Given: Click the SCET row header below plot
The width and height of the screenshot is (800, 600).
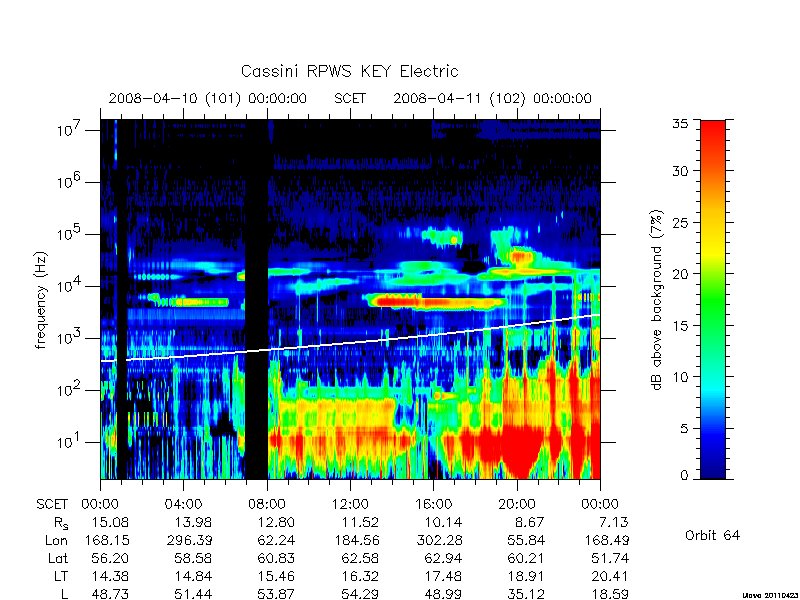Looking at the screenshot, I should pos(52,504).
